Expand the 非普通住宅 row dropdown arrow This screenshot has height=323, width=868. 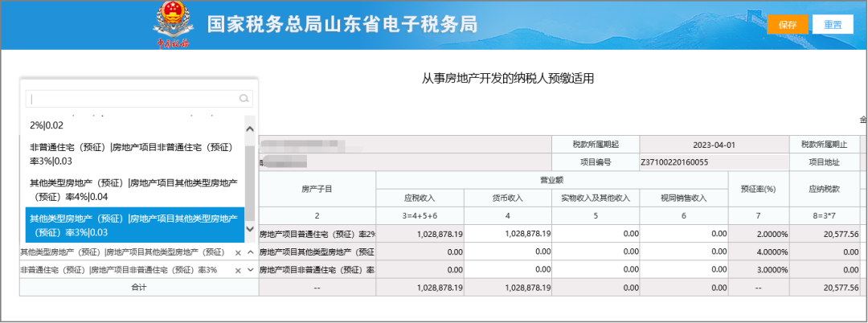coord(250,270)
